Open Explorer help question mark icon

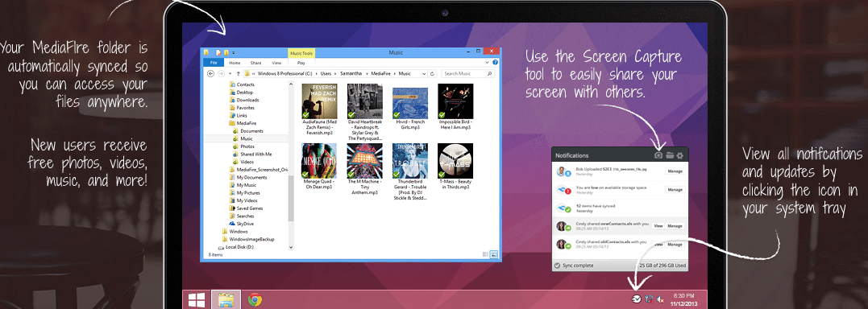point(495,63)
